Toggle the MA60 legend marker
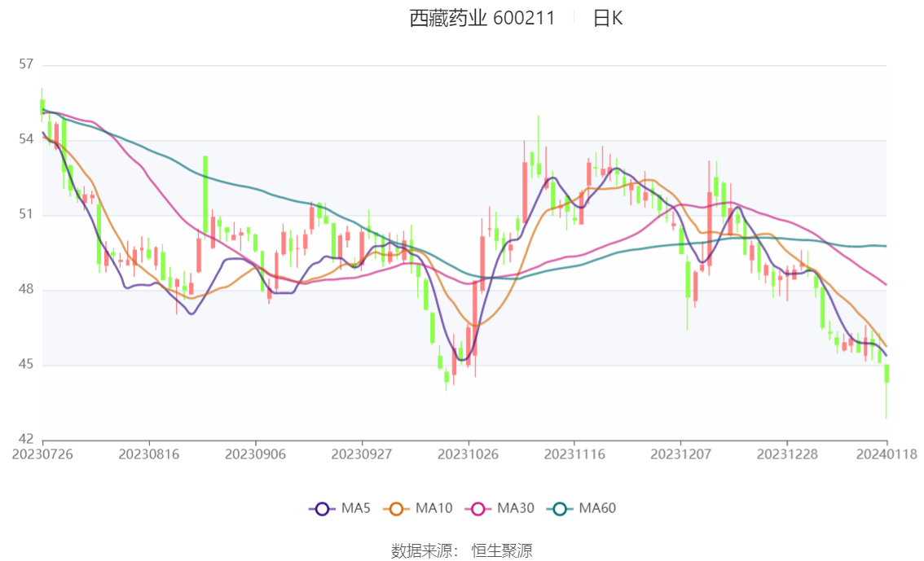Viewport: 924px width, 561px height. click(x=560, y=509)
